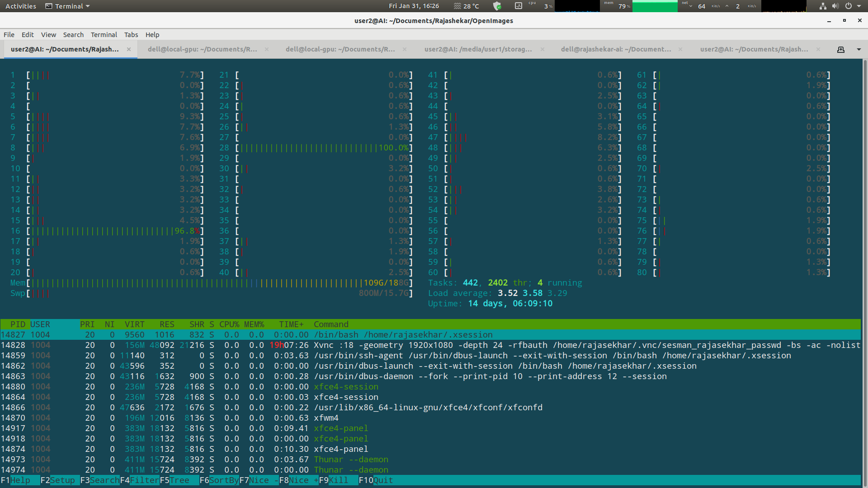Click the power icon in top panel

(x=849, y=6)
